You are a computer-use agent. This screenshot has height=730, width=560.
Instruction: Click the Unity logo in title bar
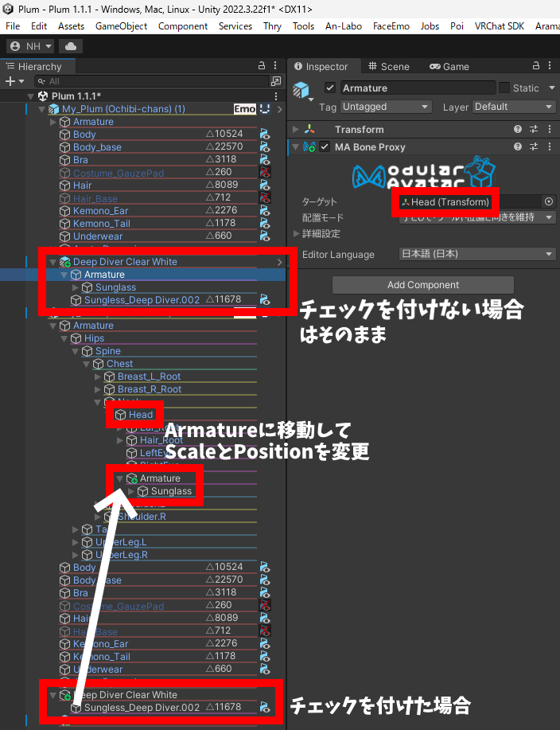(8, 9)
